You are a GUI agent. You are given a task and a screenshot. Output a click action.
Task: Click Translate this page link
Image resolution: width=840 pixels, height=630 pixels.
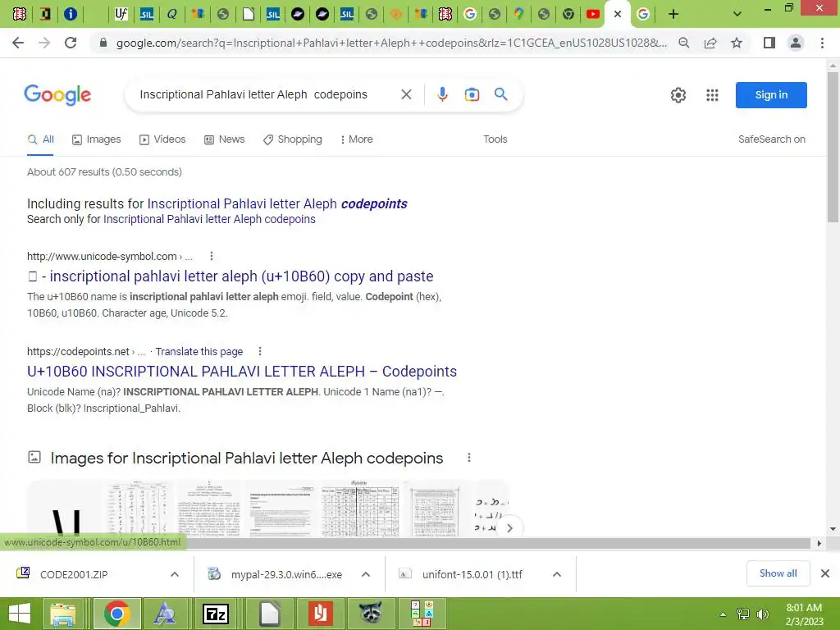point(199,351)
